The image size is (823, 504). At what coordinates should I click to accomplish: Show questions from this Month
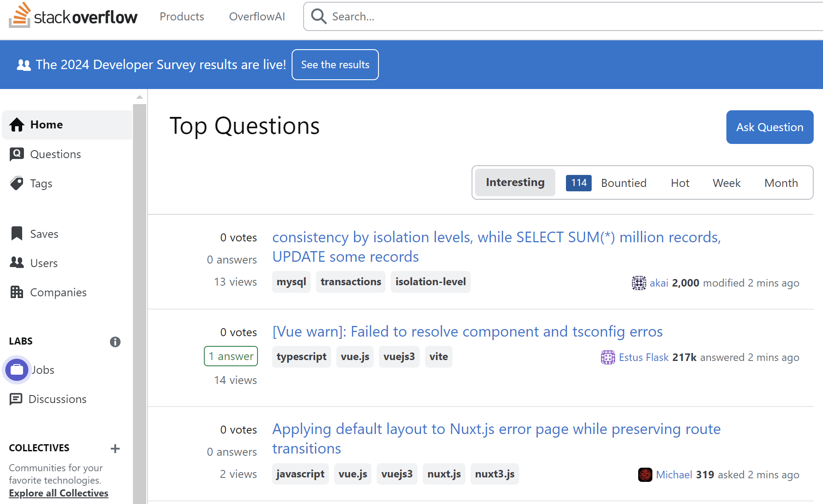781,183
